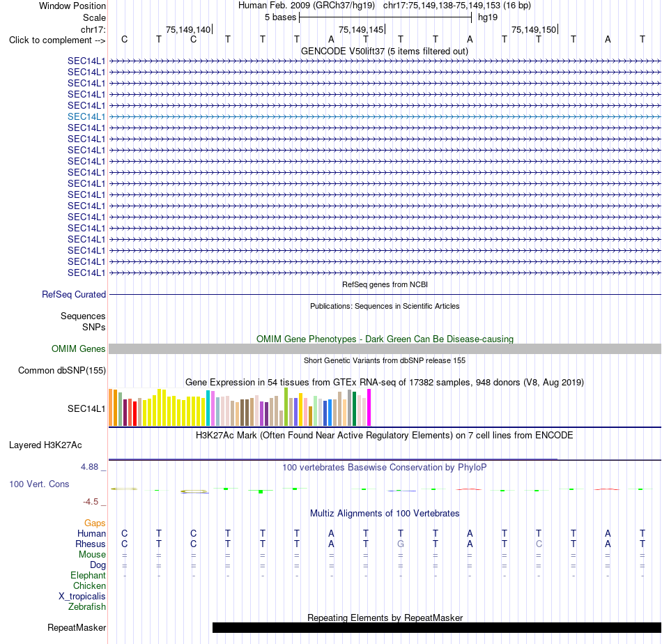This screenshot has width=662, height=644.
Task: Click the -4.5 lower scale value
Action: 91,502
